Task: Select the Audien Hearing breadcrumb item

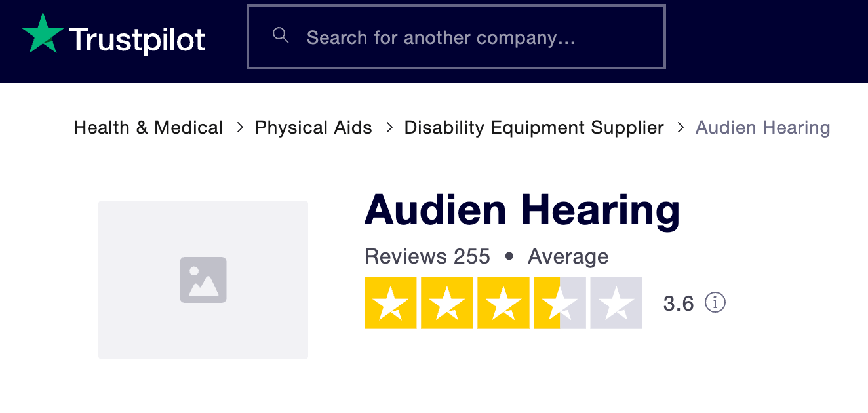Action: click(762, 127)
